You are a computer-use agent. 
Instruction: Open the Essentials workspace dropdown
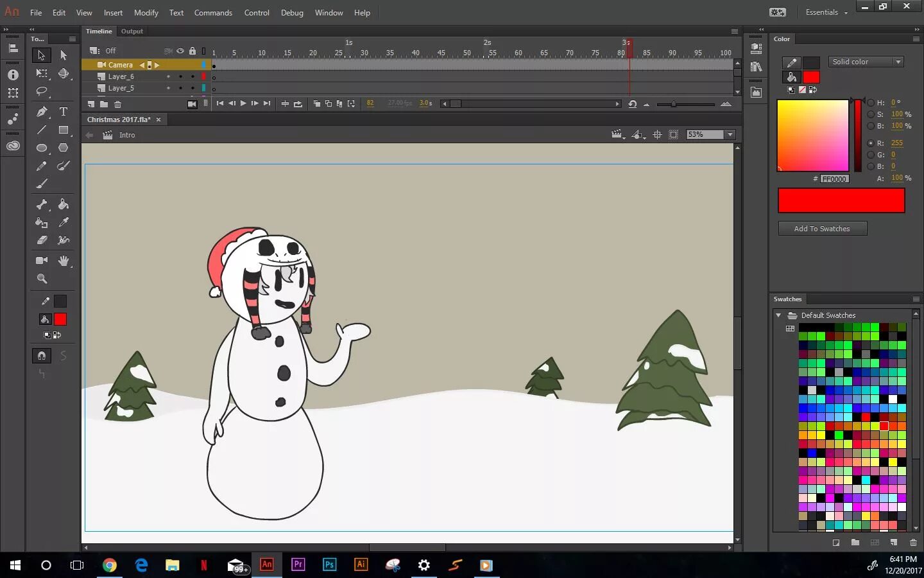pyautogui.click(x=827, y=12)
